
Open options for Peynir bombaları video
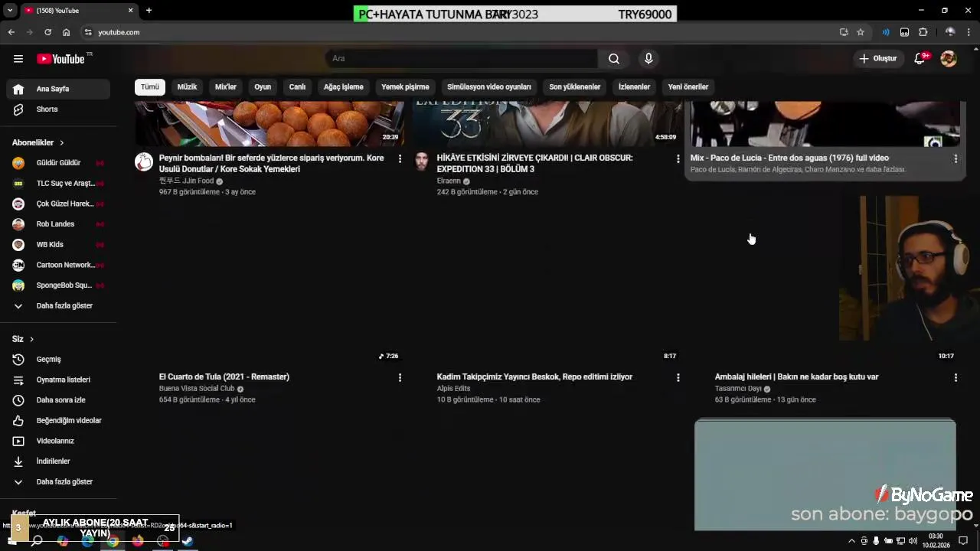point(400,158)
